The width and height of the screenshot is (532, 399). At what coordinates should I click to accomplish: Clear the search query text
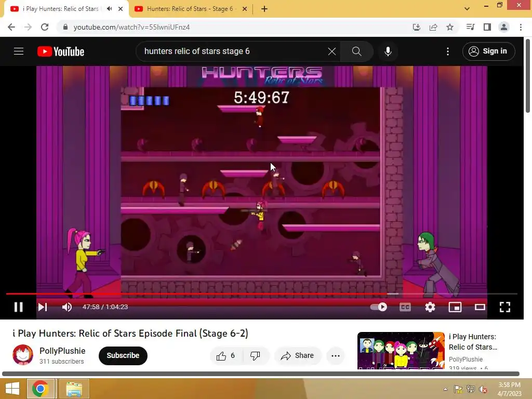(x=332, y=51)
